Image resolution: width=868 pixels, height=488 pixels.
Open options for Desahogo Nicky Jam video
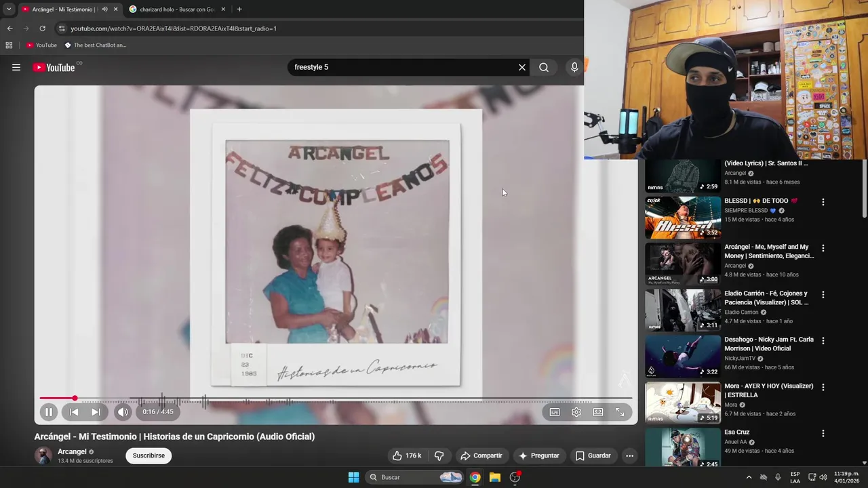(x=823, y=341)
